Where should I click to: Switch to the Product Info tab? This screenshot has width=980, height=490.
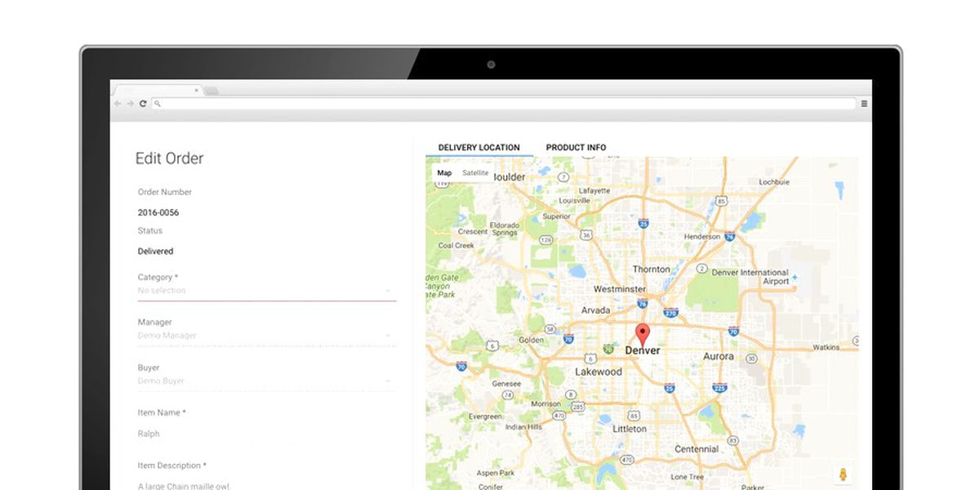(576, 148)
